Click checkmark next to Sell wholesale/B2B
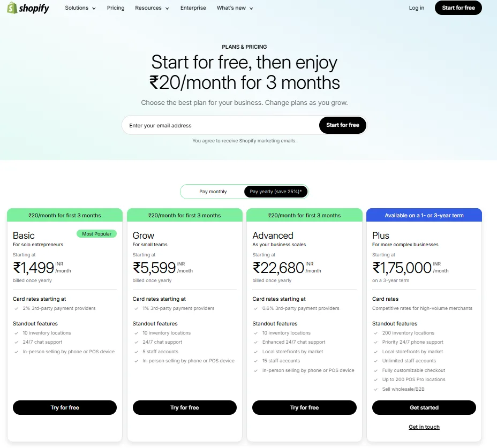497x448 pixels. (x=376, y=389)
